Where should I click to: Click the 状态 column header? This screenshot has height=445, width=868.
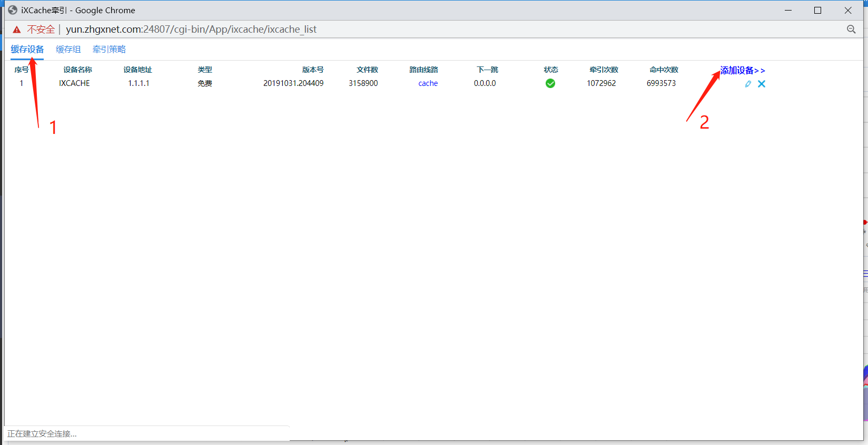[551, 70]
